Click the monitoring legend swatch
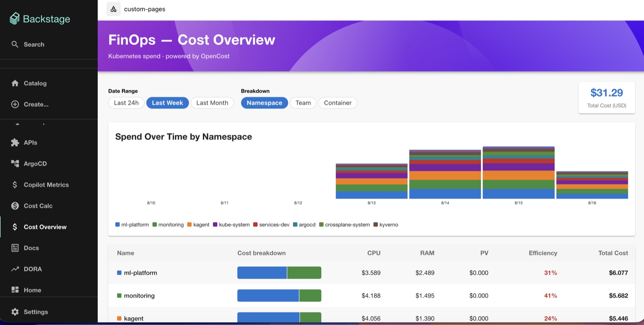Screen dimensions: 644x325 tap(155, 224)
